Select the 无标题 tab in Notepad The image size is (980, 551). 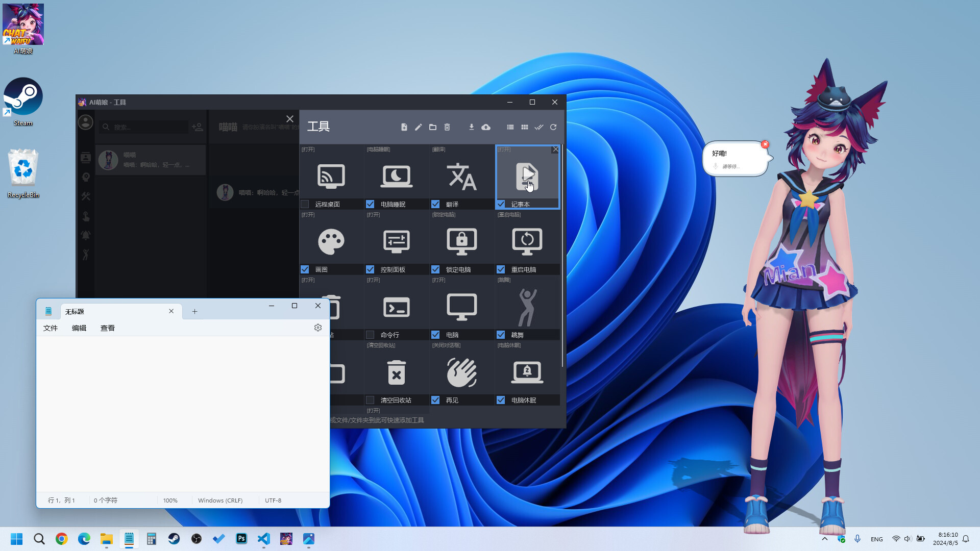tap(75, 311)
